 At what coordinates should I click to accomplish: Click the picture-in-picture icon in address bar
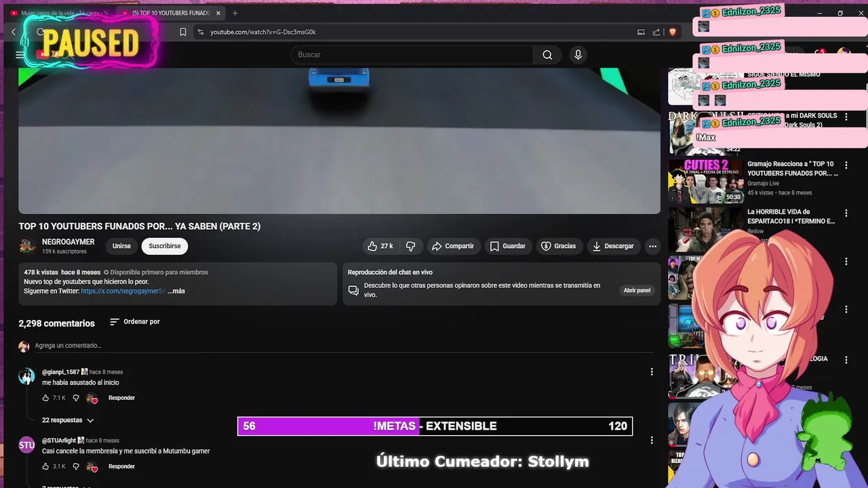click(641, 32)
